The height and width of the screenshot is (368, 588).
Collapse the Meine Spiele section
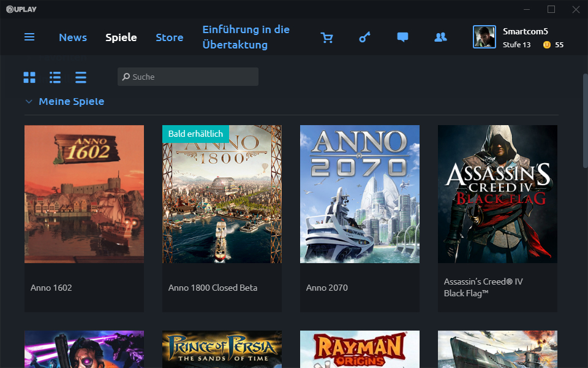pyautogui.click(x=29, y=101)
